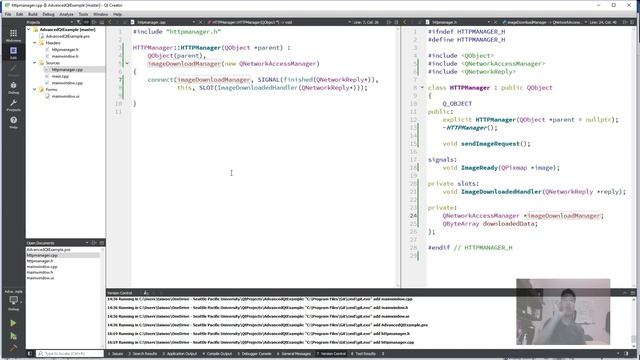Show the Compile Output pane

(218, 353)
